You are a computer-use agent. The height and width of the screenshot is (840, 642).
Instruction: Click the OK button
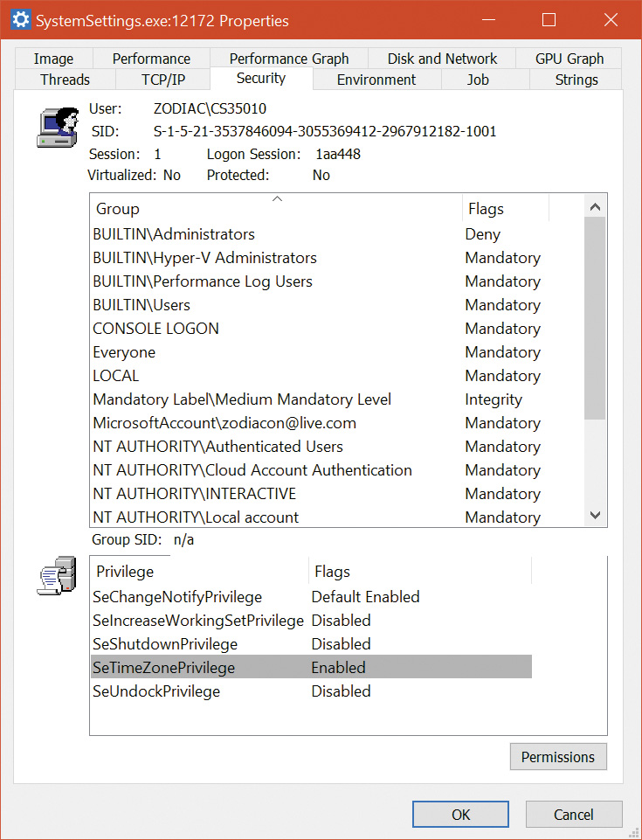[x=460, y=815]
